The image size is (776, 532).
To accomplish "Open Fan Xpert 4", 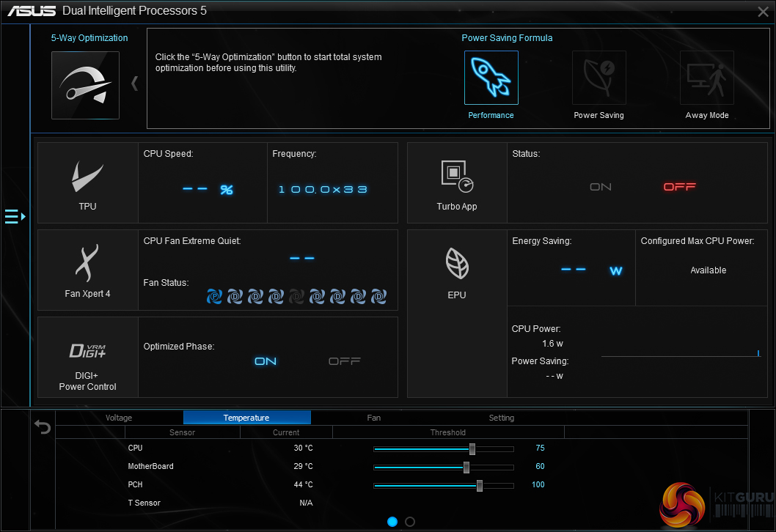I will (87, 270).
